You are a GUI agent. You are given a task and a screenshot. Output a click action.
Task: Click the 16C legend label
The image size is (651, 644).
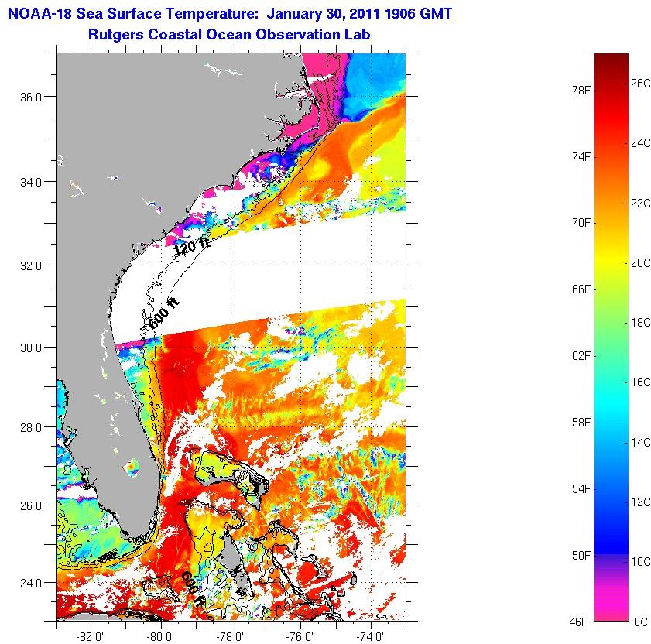tap(641, 382)
